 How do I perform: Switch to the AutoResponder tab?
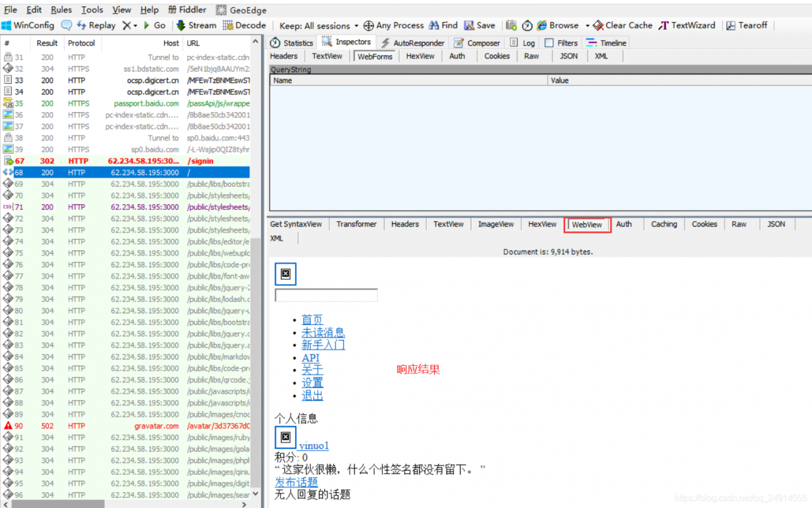(x=412, y=43)
